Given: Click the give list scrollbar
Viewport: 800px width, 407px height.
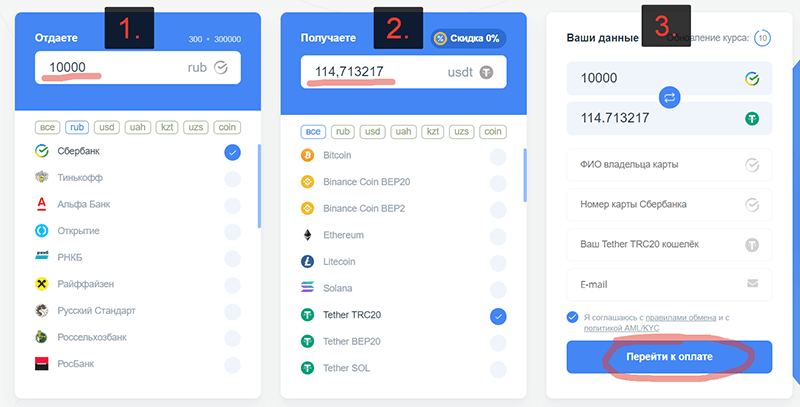Looking at the screenshot, I should click(259, 186).
